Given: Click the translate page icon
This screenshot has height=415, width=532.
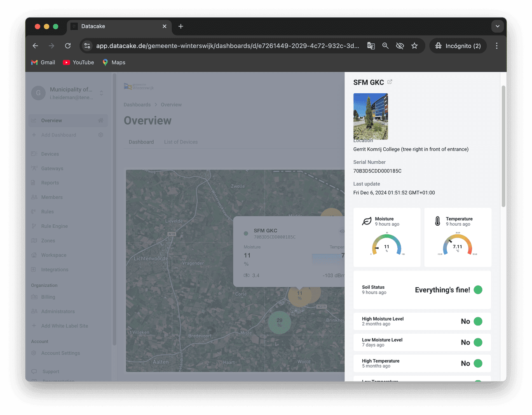Looking at the screenshot, I should tap(371, 46).
